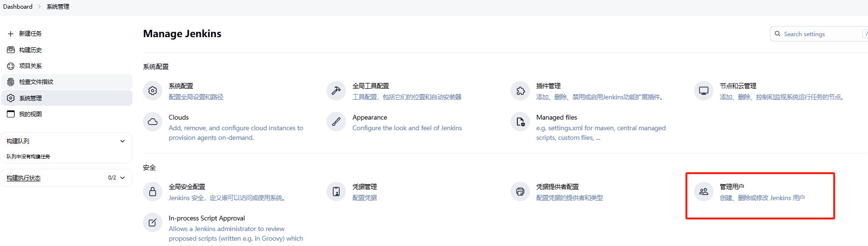The image size is (868, 246).
Task: Click the 凭据管理 credentials icon
Action: point(336,191)
